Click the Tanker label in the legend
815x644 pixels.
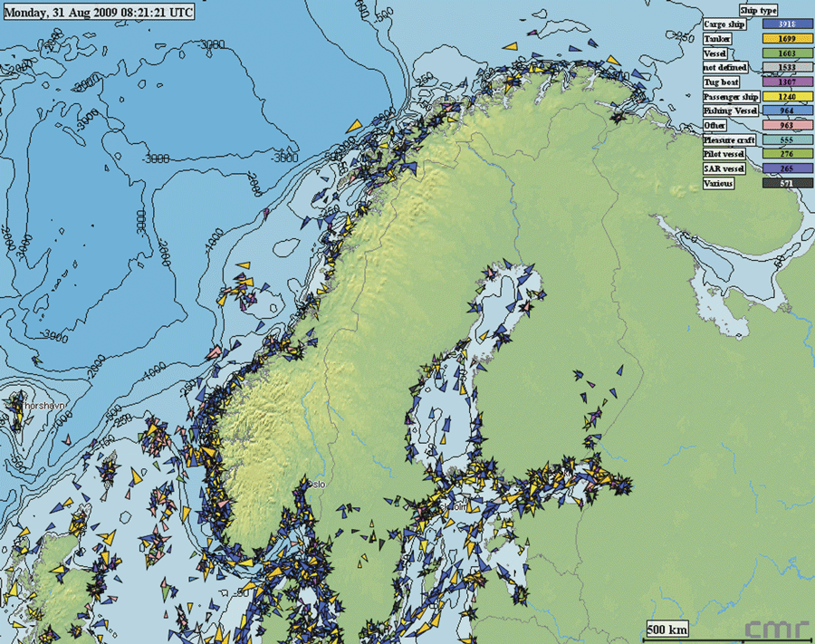click(715, 39)
